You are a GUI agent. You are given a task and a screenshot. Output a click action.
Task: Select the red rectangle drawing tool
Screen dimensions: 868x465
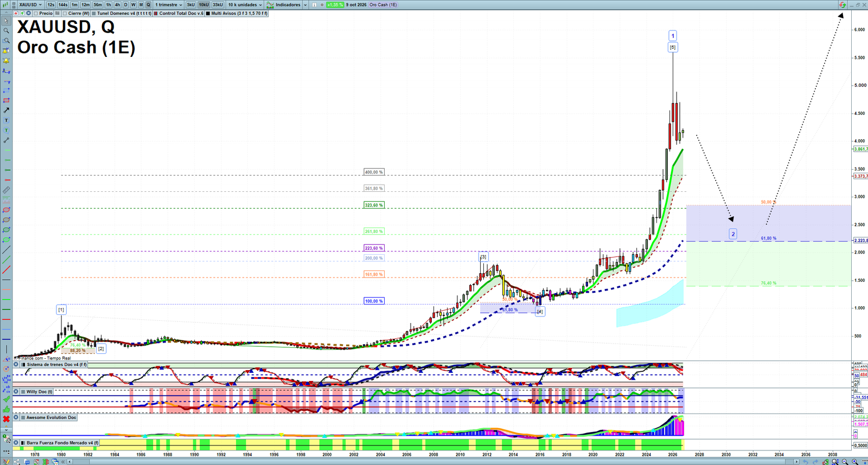[6, 100]
